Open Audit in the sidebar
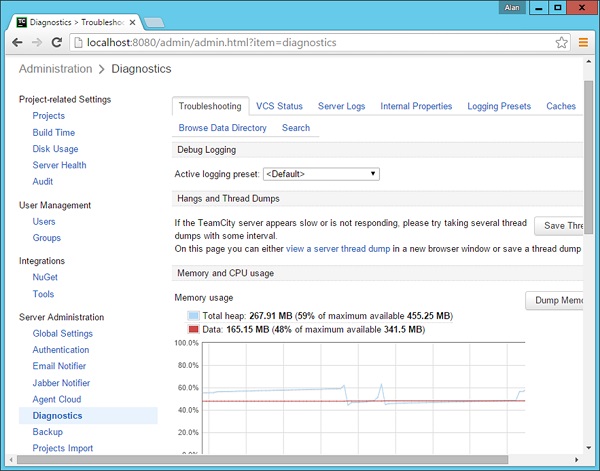600x471 pixels. [x=42, y=181]
